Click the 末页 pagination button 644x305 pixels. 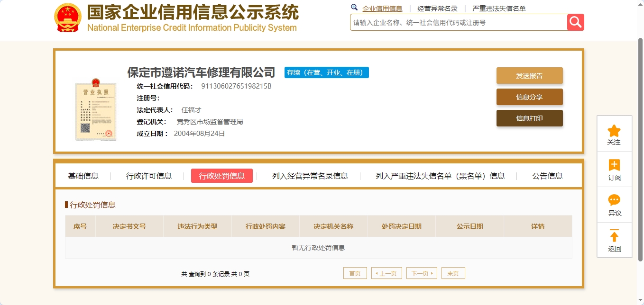(x=453, y=273)
